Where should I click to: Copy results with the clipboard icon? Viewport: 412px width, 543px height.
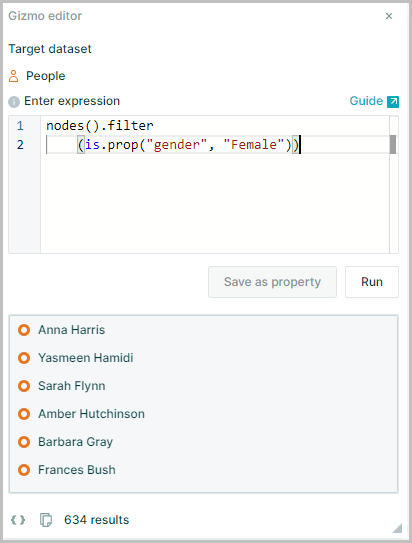[46, 520]
